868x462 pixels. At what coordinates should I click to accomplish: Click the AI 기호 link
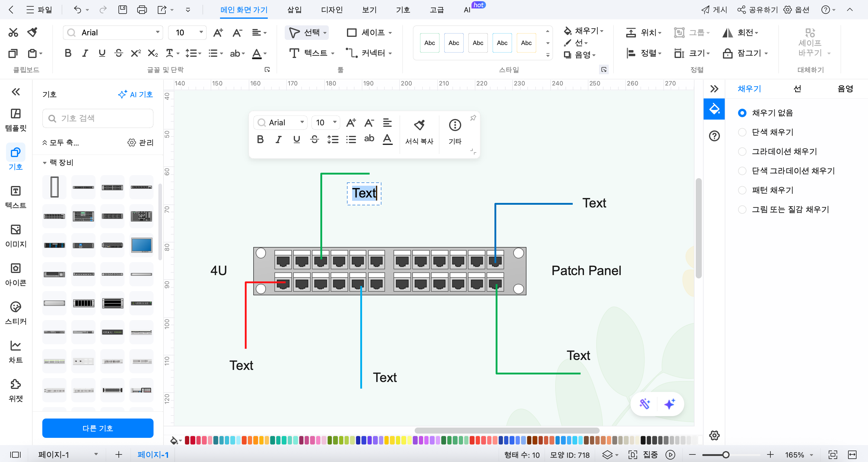point(135,94)
